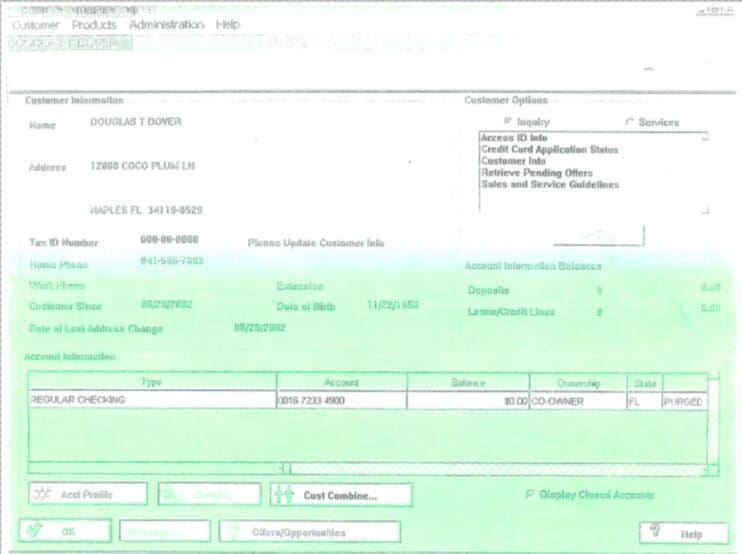This screenshot has height=554, width=742.
Task: Click the Offers/Opportunities button
Action: (310, 532)
